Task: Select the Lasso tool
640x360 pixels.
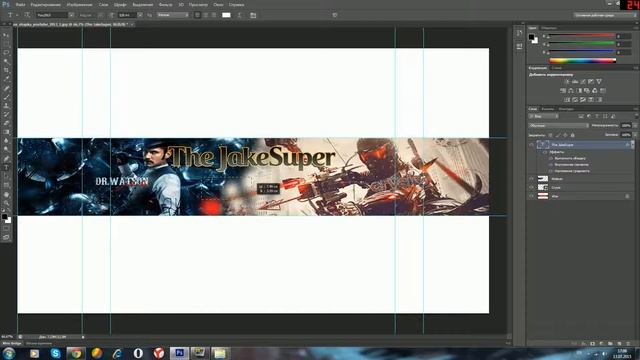Action: (6, 53)
